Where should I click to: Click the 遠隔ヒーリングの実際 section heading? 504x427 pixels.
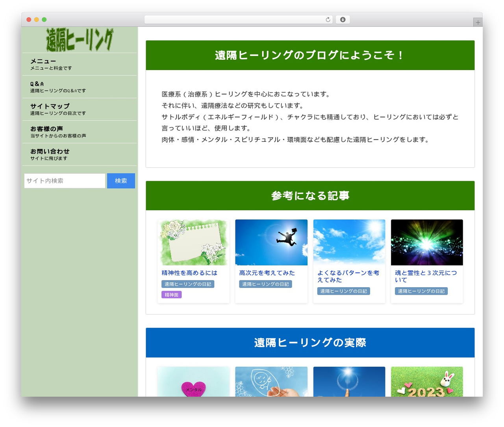[x=310, y=343]
